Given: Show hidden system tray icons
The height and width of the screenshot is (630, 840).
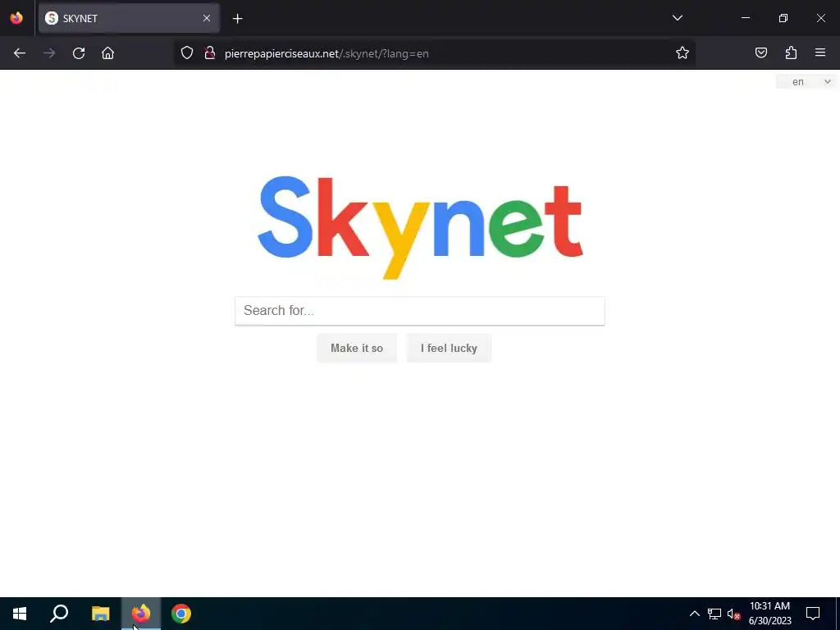Looking at the screenshot, I should tap(694, 614).
